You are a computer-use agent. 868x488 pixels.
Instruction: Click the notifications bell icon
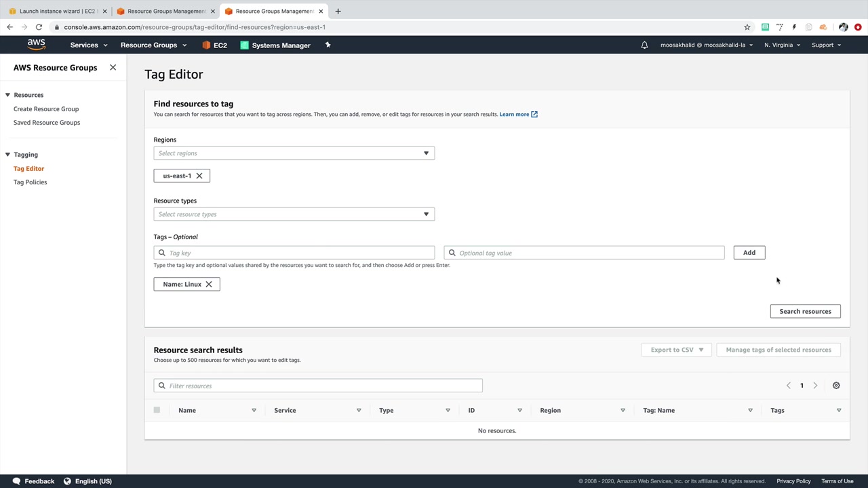[644, 45]
